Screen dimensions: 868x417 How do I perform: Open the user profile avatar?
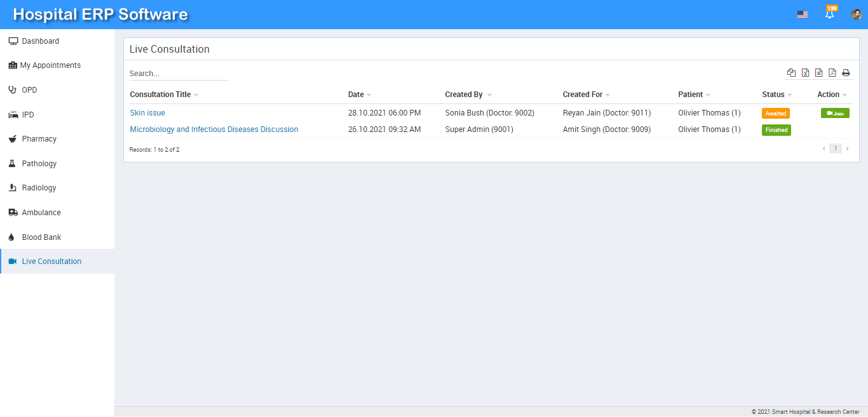856,15
